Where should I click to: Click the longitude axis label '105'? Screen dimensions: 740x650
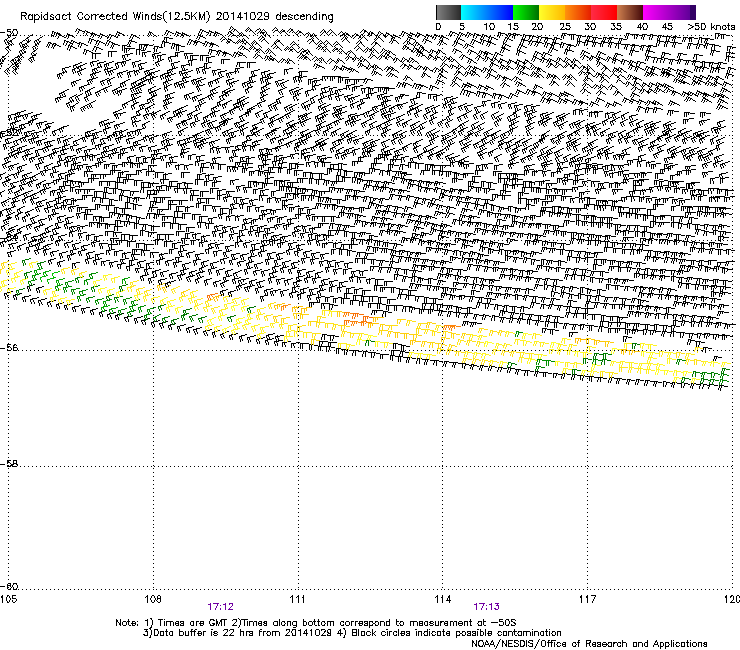pyautogui.click(x=8, y=599)
